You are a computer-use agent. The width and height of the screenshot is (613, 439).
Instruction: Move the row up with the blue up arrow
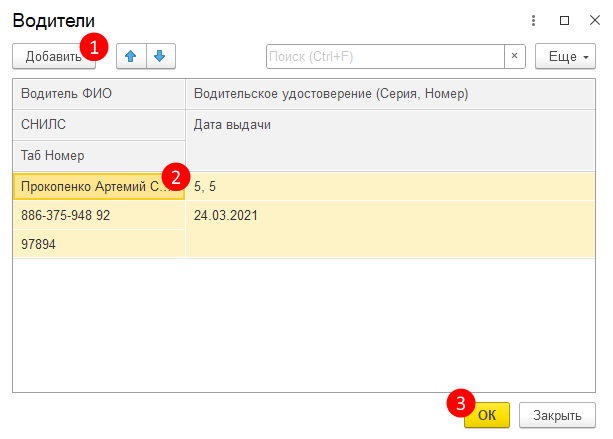point(131,56)
